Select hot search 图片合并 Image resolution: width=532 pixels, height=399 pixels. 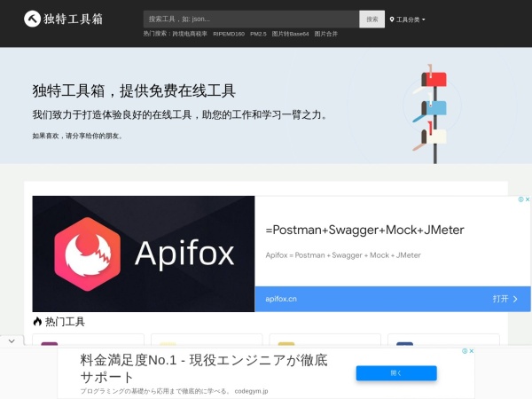(325, 34)
